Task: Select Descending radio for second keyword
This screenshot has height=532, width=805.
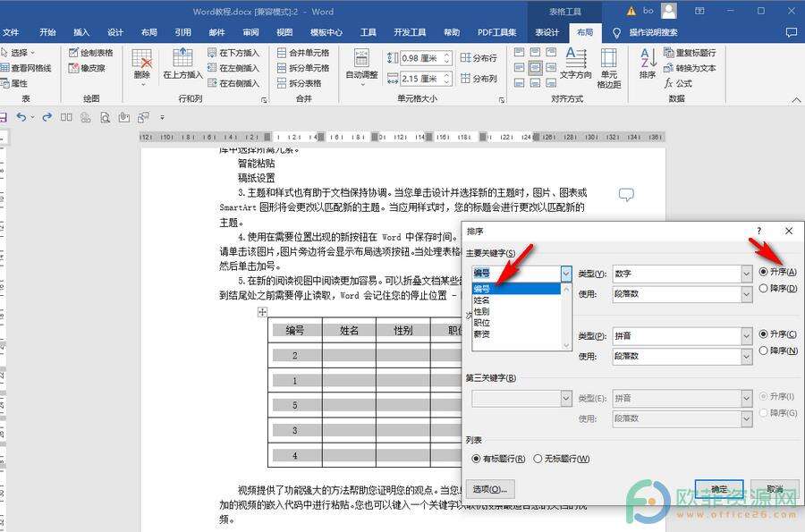Action: coord(764,350)
